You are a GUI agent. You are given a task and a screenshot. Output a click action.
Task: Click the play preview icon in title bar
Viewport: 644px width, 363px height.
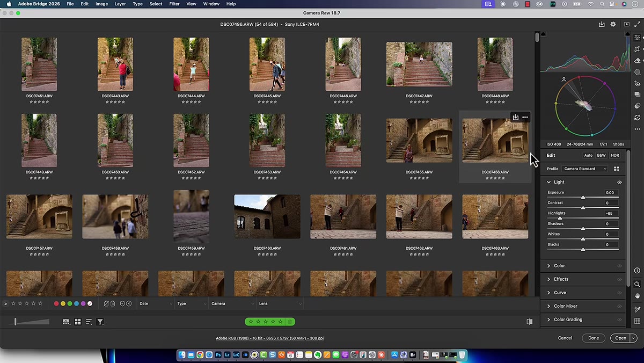point(626,24)
